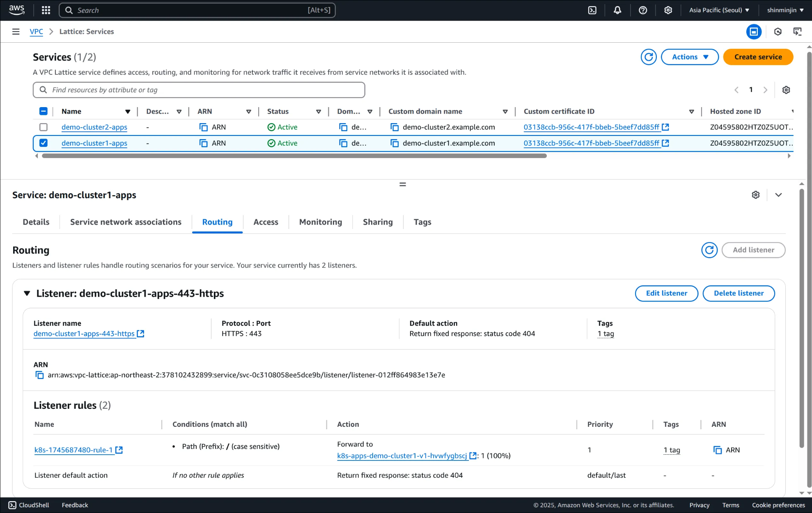Click Edit listener button
Viewport: 812px width, 513px height.
(666, 293)
